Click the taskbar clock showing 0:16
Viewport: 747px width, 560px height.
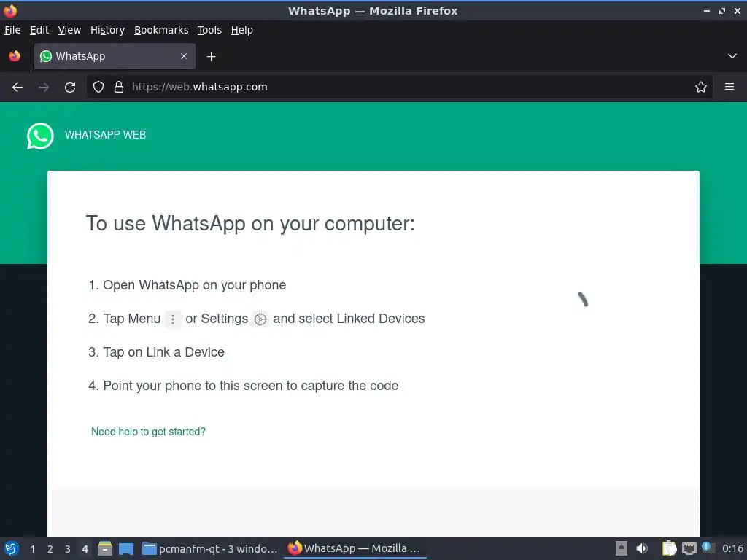[x=732, y=548]
